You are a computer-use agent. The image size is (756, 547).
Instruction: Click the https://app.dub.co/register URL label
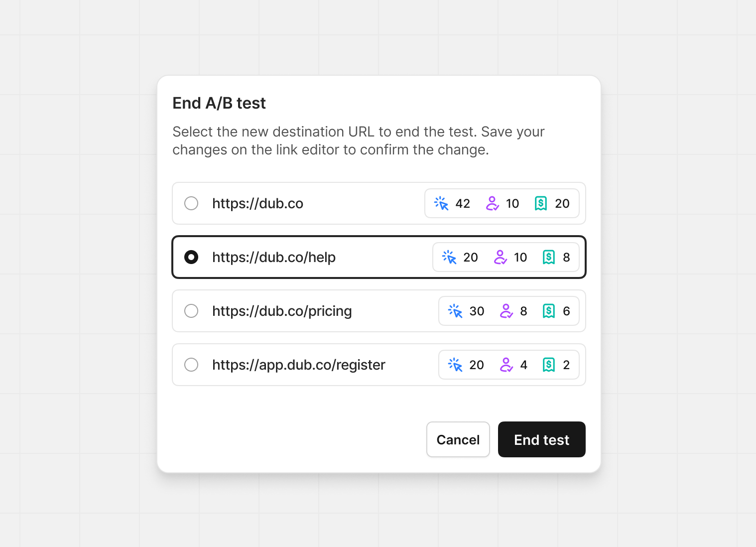point(298,365)
